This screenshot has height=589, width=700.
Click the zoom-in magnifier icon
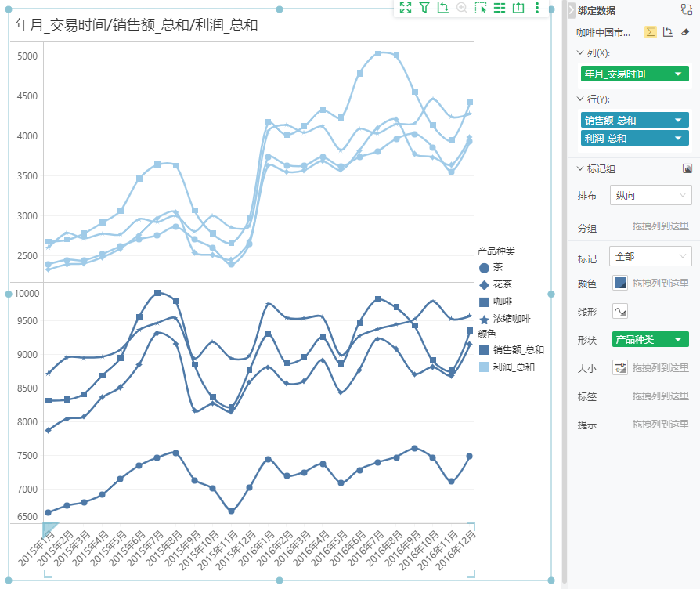[x=462, y=8]
